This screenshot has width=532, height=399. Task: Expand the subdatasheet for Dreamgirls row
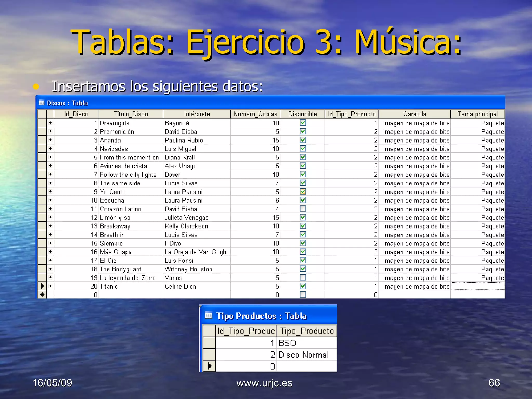pos(50,123)
